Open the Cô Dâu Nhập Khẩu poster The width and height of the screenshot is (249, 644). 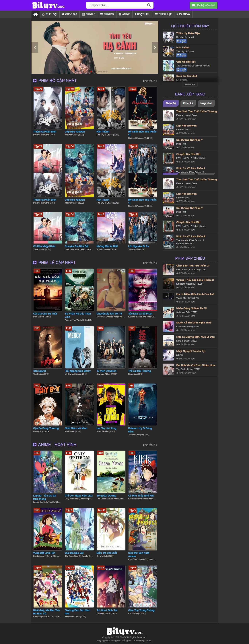(48, 228)
